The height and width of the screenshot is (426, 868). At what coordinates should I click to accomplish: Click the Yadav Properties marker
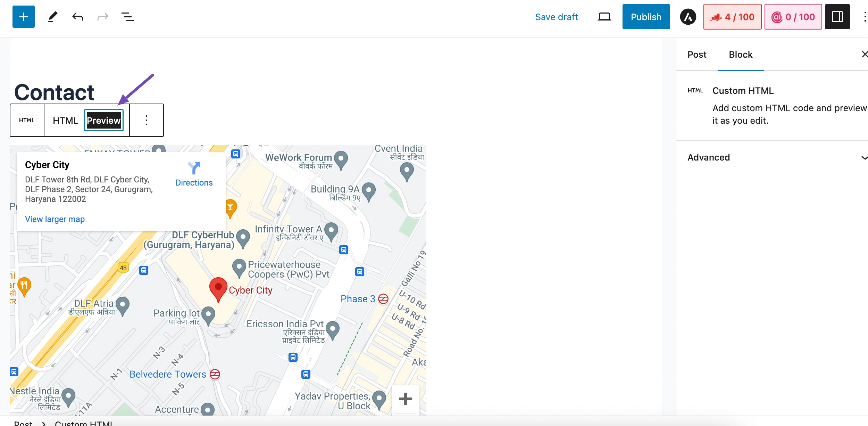click(x=379, y=400)
